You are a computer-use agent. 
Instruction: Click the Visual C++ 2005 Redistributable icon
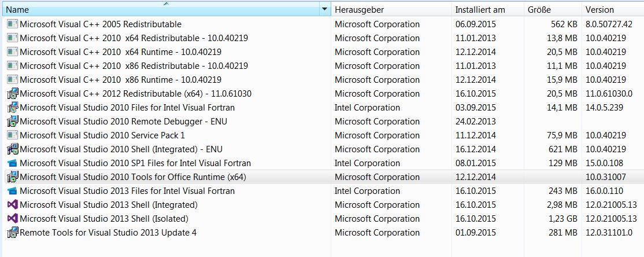pyautogui.click(x=13, y=24)
